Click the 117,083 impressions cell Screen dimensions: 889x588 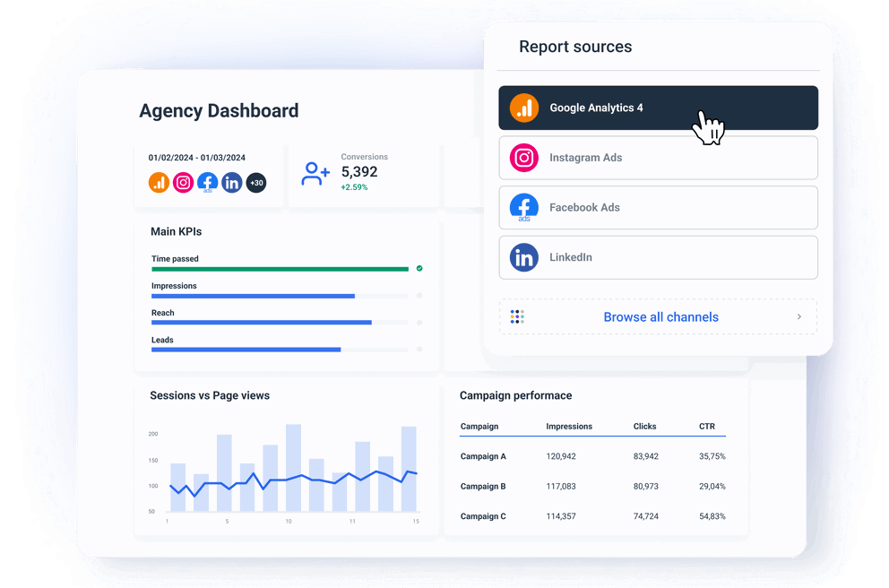561,487
